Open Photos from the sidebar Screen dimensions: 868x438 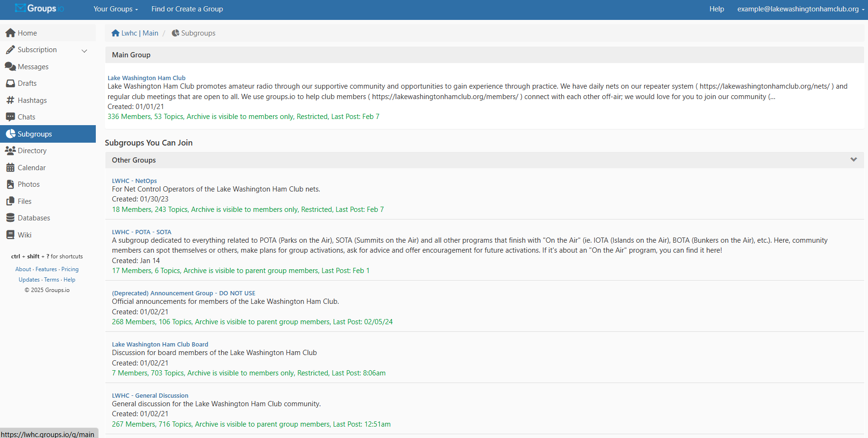48,184
